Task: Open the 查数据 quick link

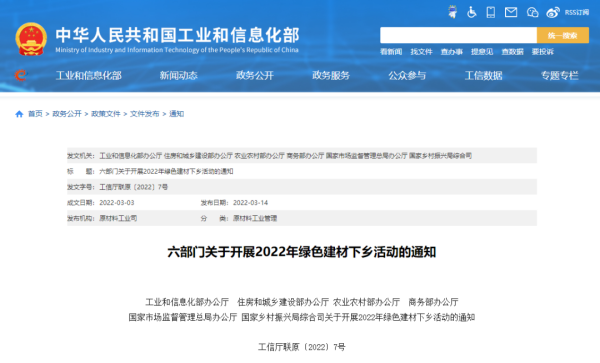Action: [x=512, y=52]
